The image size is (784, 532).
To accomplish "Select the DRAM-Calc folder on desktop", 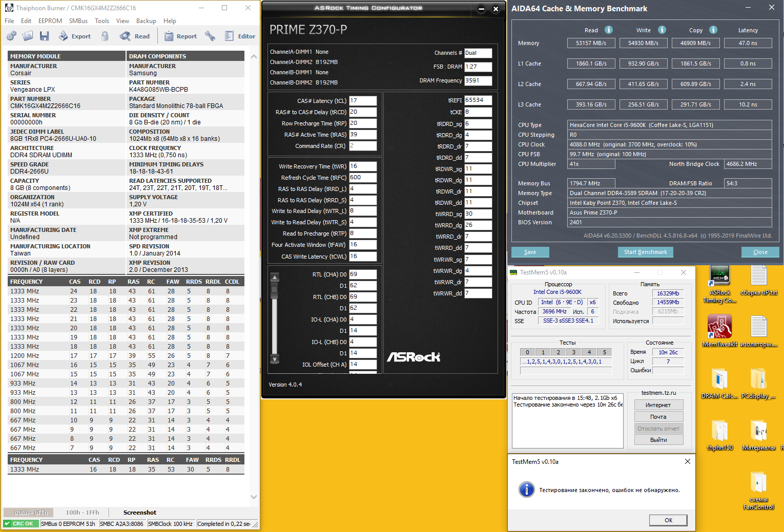I will (x=720, y=384).
